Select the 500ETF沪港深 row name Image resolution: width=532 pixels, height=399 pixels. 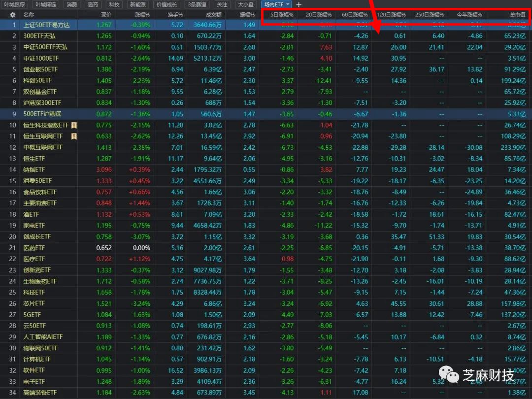(x=42, y=114)
